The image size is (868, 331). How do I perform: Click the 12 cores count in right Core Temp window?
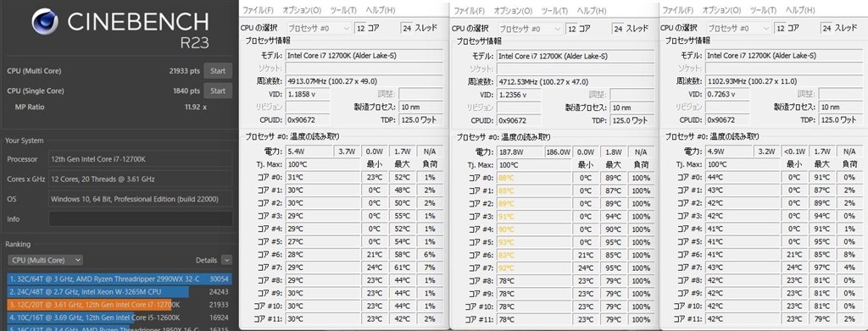point(780,28)
